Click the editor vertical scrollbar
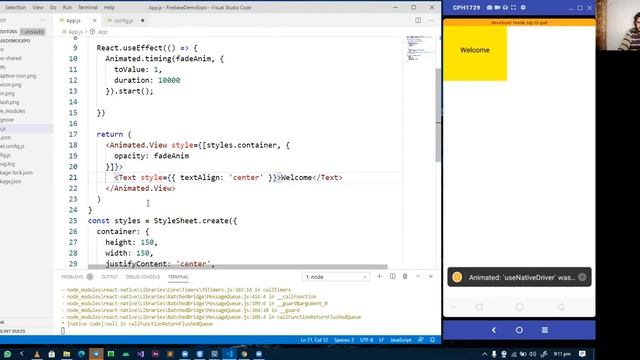 coord(438,114)
